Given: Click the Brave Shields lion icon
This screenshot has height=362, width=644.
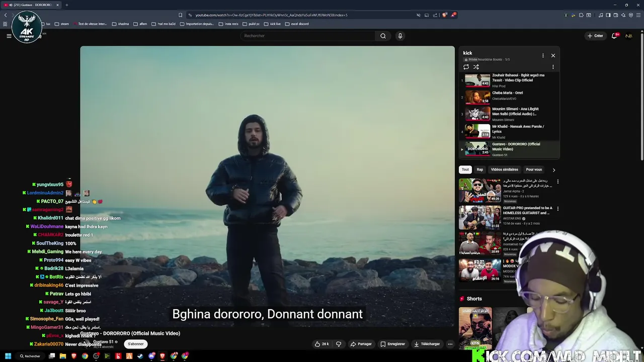Looking at the screenshot, I should tap(444, 15).
